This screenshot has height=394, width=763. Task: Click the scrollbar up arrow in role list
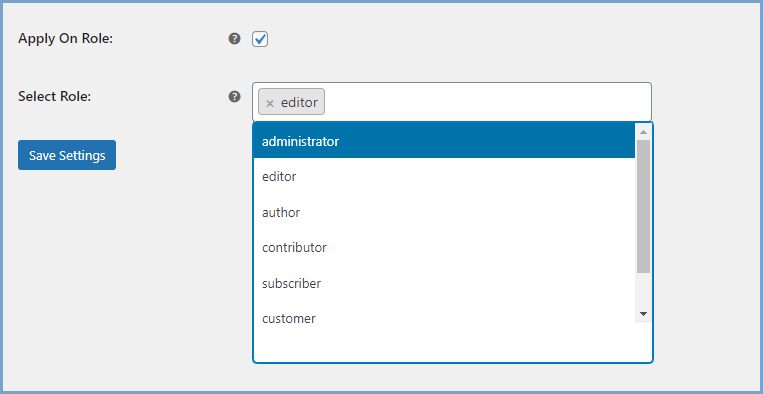coord(643,132)
